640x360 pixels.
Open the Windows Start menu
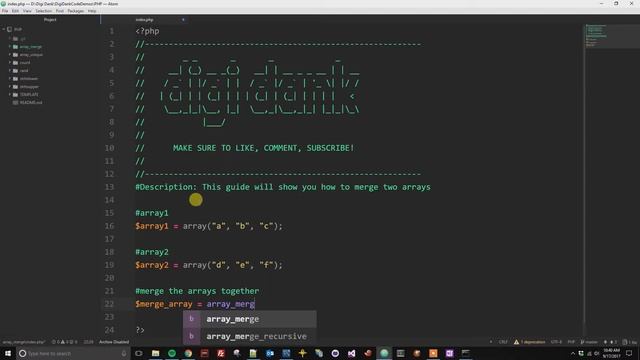pos(8,353)
